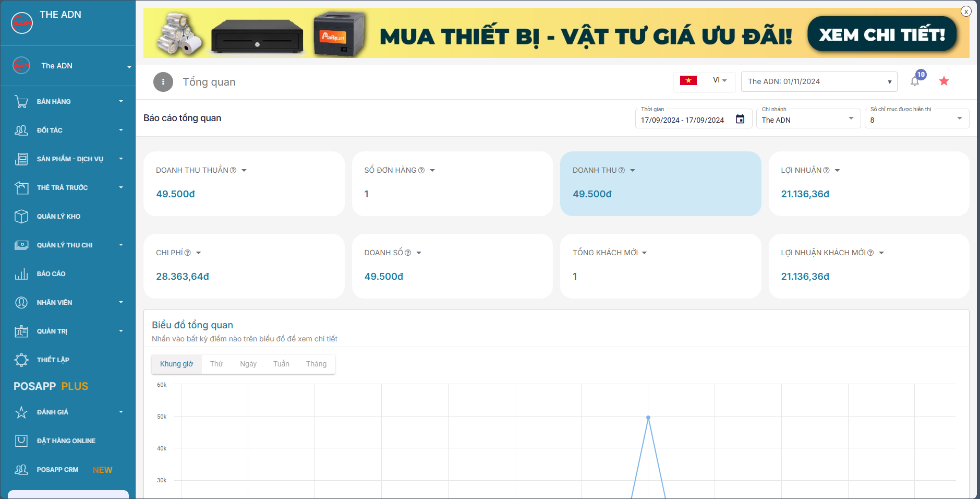Switch to the Tháng chart tab
Screen dimensions: 980x499
pos(316,364)
